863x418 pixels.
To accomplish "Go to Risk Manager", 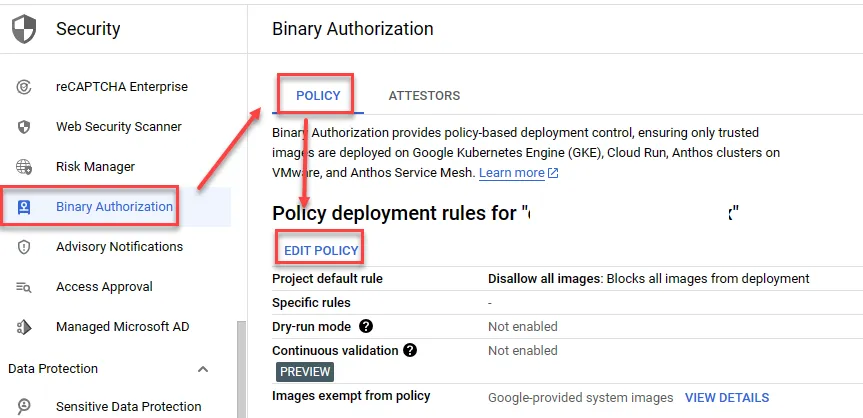I will [x=95, y=167].
